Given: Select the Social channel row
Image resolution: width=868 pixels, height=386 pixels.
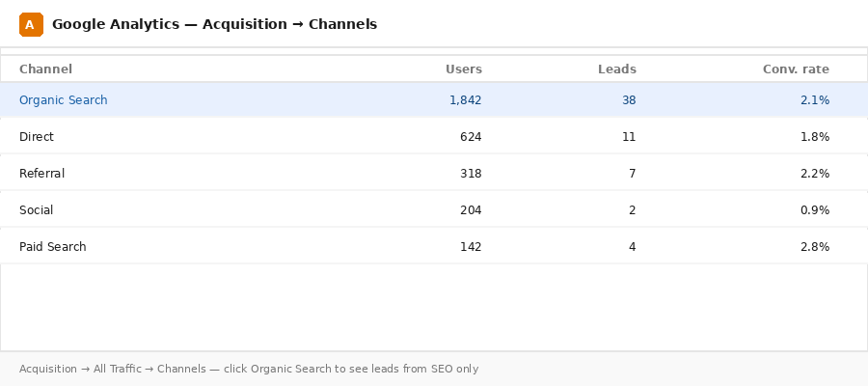Looking at the screenshot, I should pyautogui.click(x=434, y=210).
